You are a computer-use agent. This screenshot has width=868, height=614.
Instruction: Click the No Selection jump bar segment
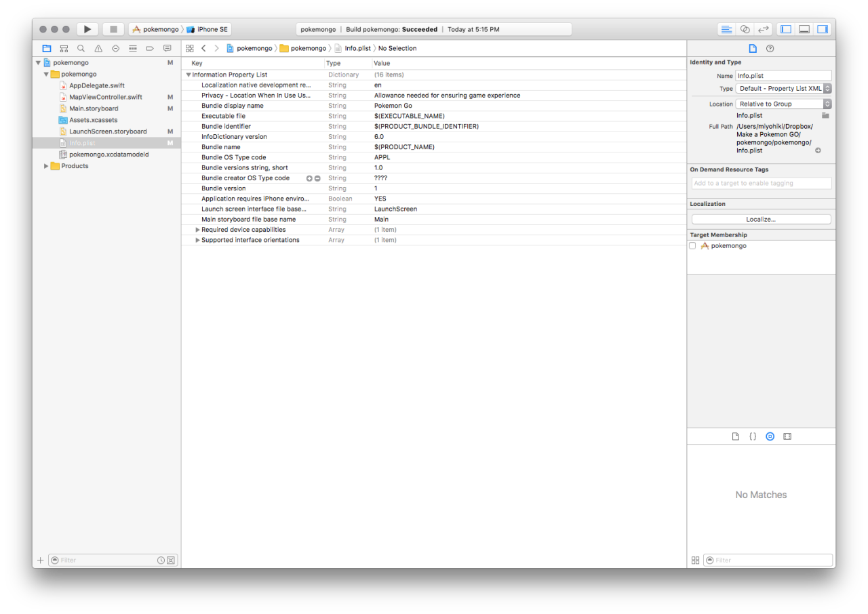397,48
